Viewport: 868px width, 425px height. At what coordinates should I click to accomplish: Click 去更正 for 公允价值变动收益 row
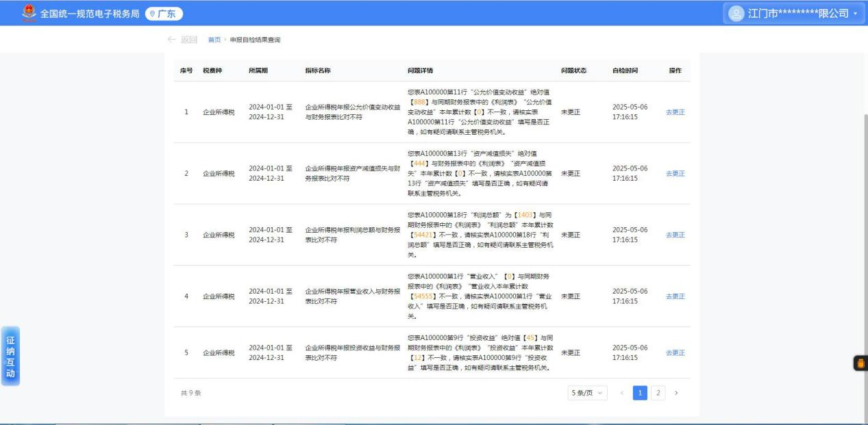(x=675, y=112)
